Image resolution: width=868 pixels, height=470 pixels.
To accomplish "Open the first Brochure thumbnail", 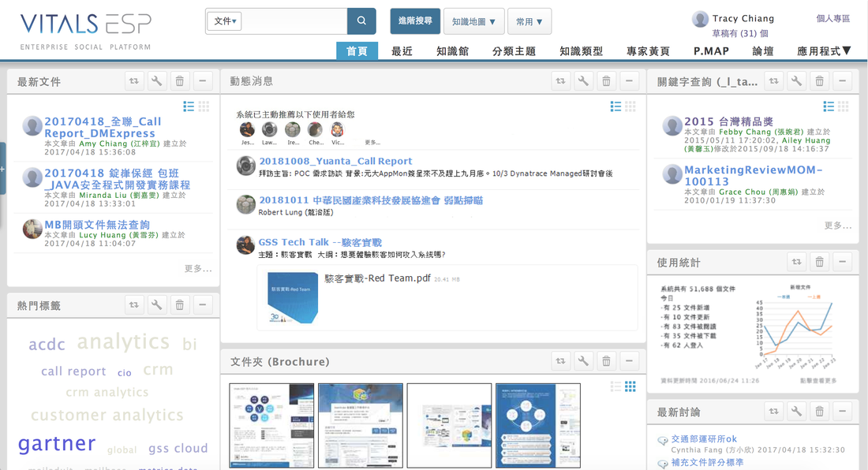I will [271, 426].
